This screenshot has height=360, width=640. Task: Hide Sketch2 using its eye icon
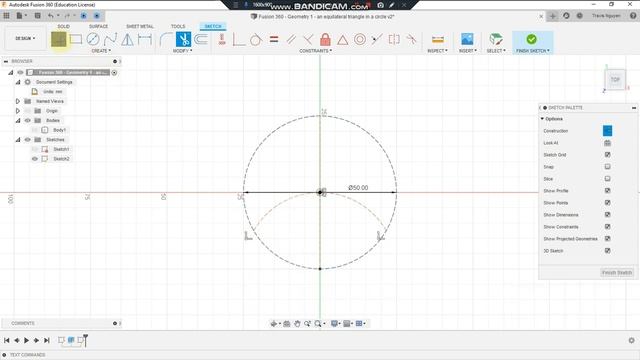coord(35,159)
